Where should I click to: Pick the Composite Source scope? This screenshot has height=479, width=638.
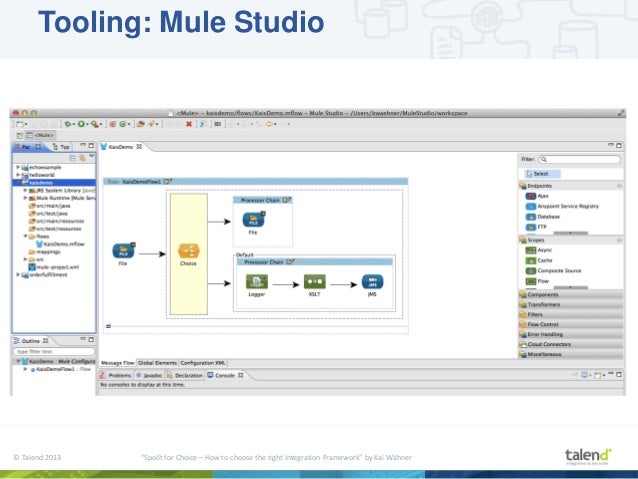pos(553,271)
